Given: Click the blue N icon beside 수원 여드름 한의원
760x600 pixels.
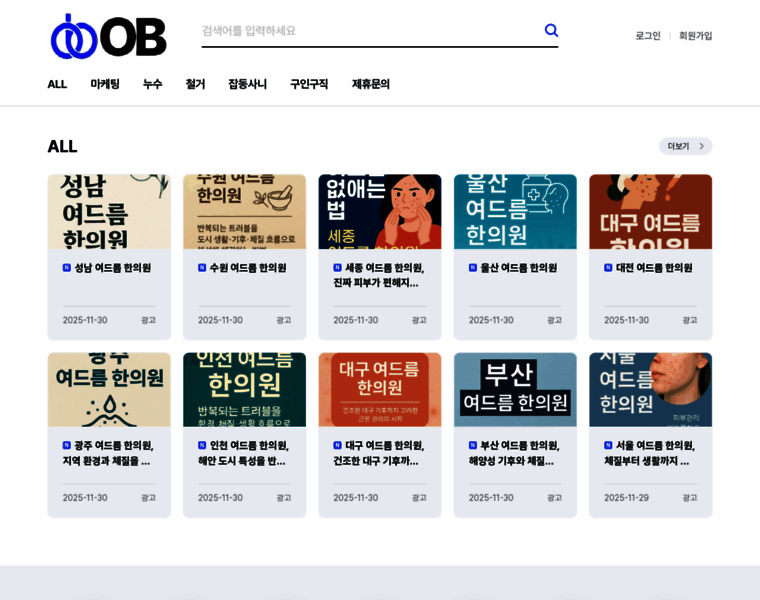Looking at the screenshot, I should pos(202,268).
